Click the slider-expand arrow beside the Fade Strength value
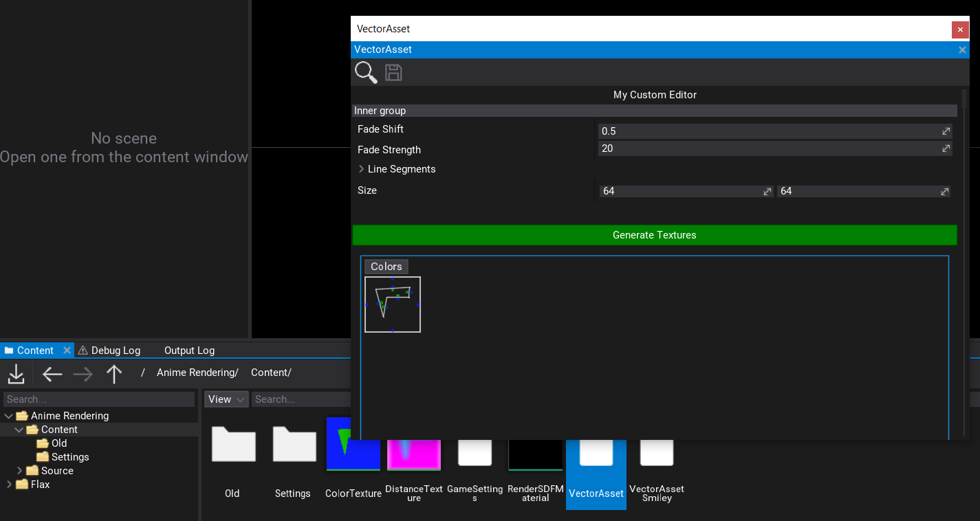 click(946, 148)
